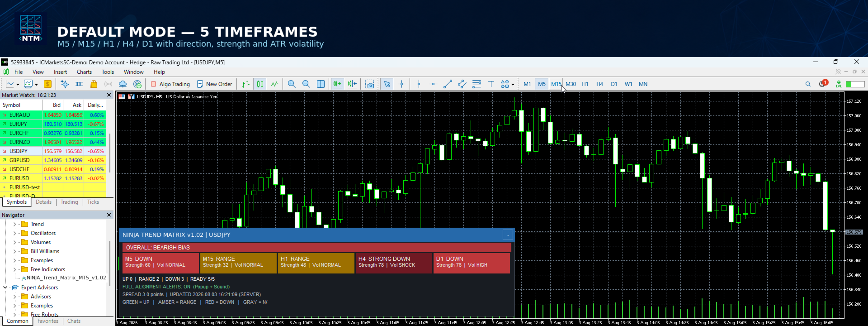868x326 pixels.
Task: Collapse the Expert Advisors tree node
Action: tap(5, 288)
